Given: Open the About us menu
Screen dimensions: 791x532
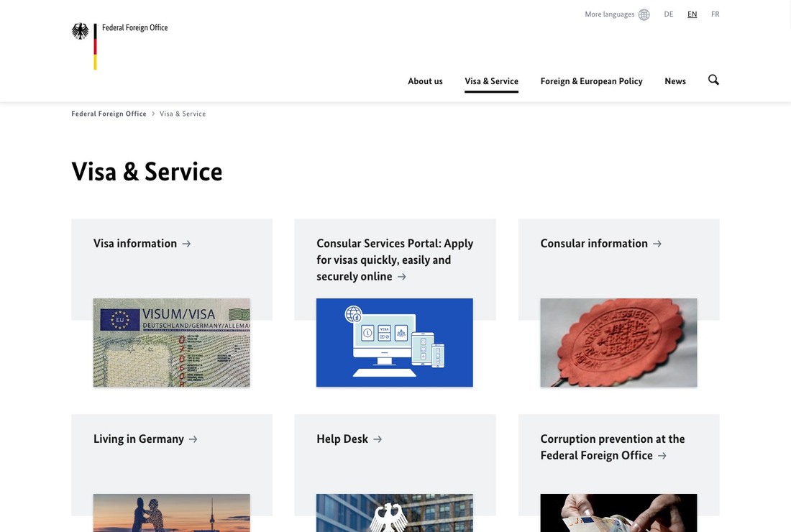Looking at the screenshot, I should pos(425,81).
